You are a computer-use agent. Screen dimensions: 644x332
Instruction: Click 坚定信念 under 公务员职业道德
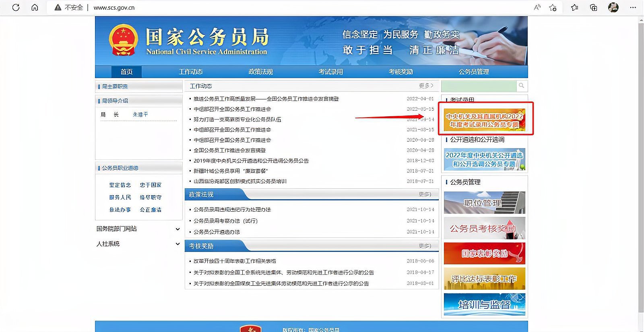coord(120,185)
